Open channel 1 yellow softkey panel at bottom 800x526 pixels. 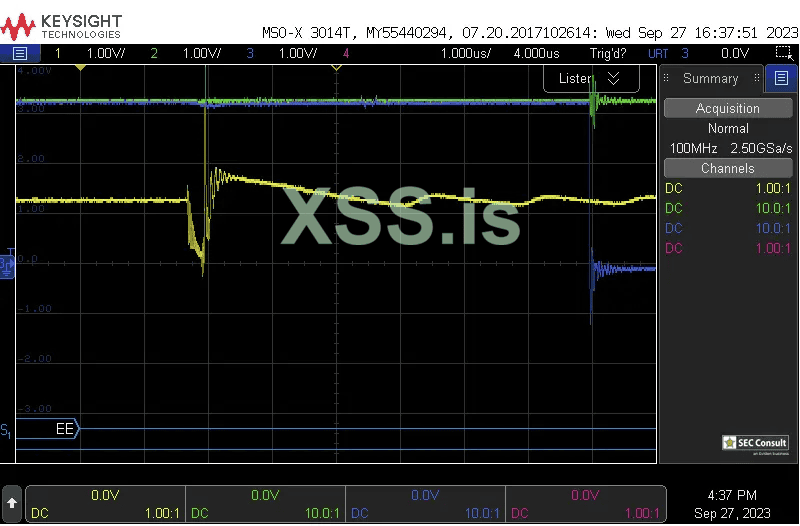pos(106,504)
